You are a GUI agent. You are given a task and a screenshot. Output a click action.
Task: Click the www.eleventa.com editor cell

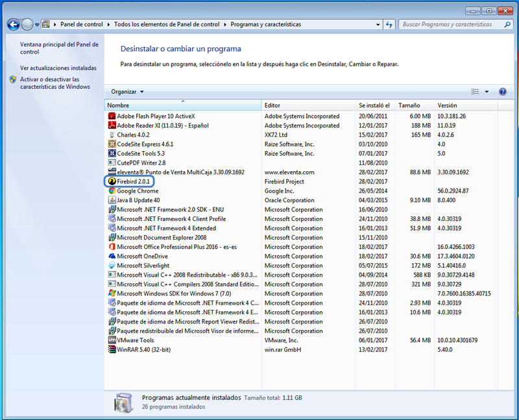pos(289,172)
